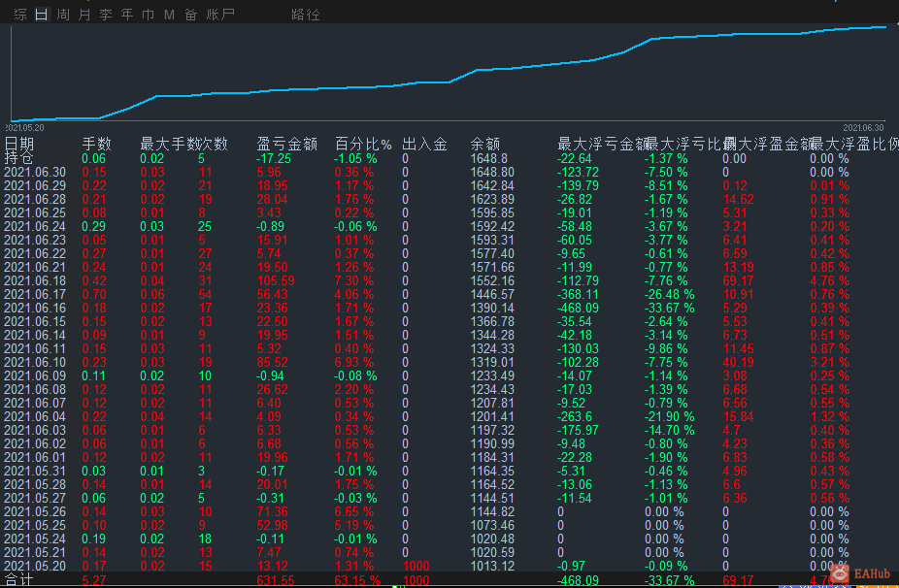Open the 季 quarterly tab

click(106, 15)
